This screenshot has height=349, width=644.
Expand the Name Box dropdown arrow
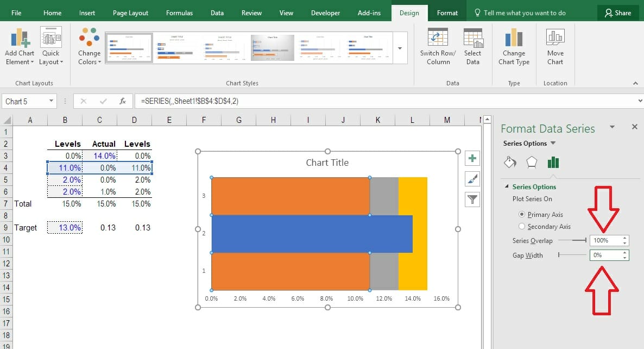52,101
